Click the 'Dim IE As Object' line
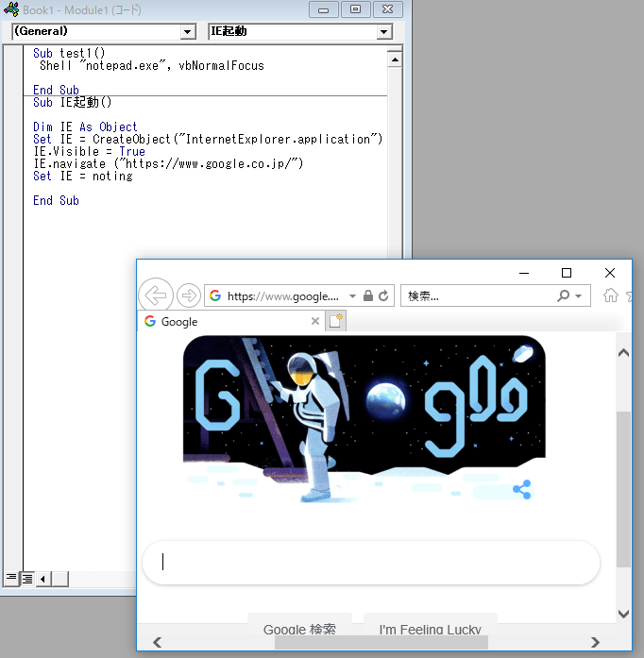644x658 pixels. click(x=85, y=127)
